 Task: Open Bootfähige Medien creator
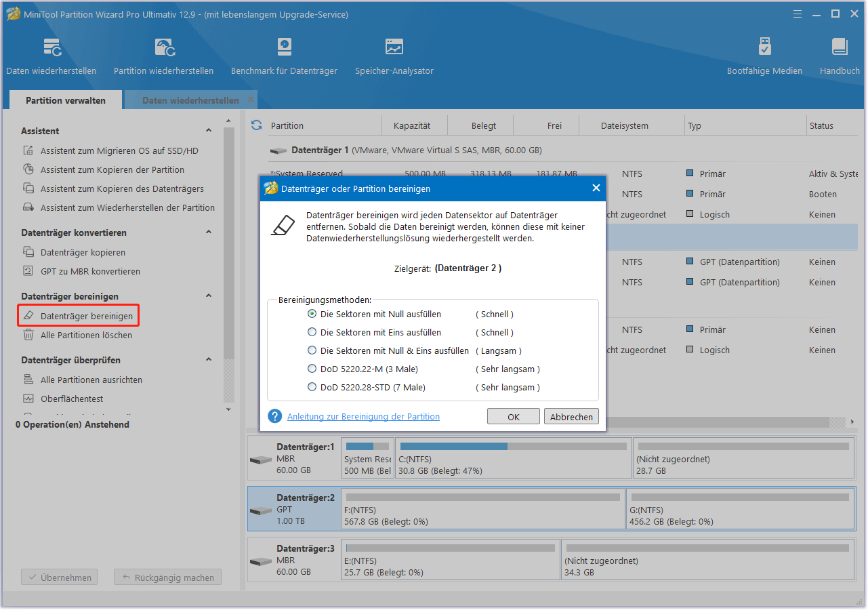[764, 47]
